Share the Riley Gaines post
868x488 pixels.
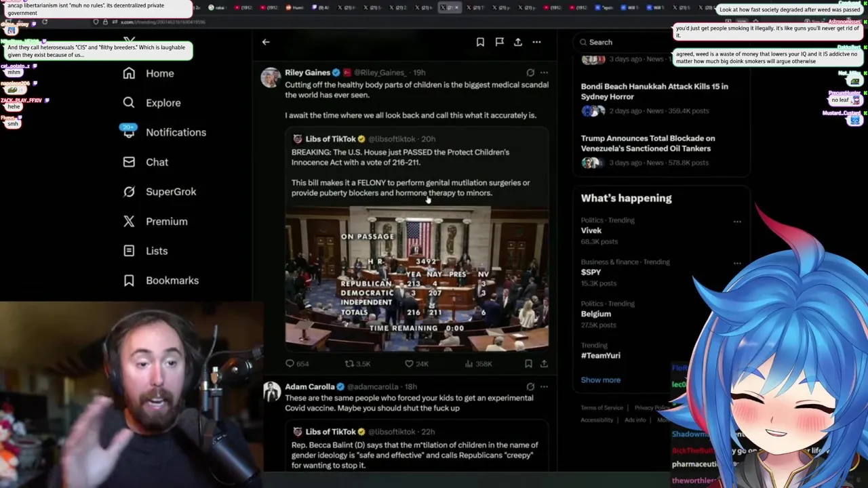(544, 364)
